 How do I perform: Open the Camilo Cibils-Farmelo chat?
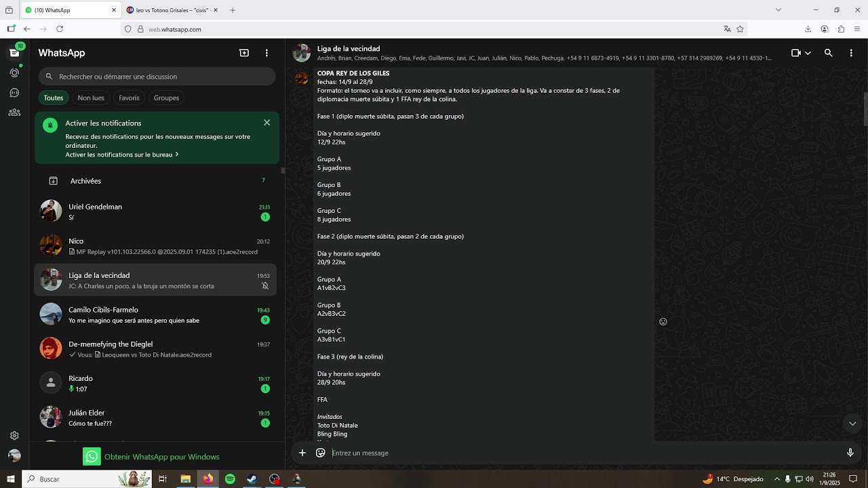tap(157, 314)
